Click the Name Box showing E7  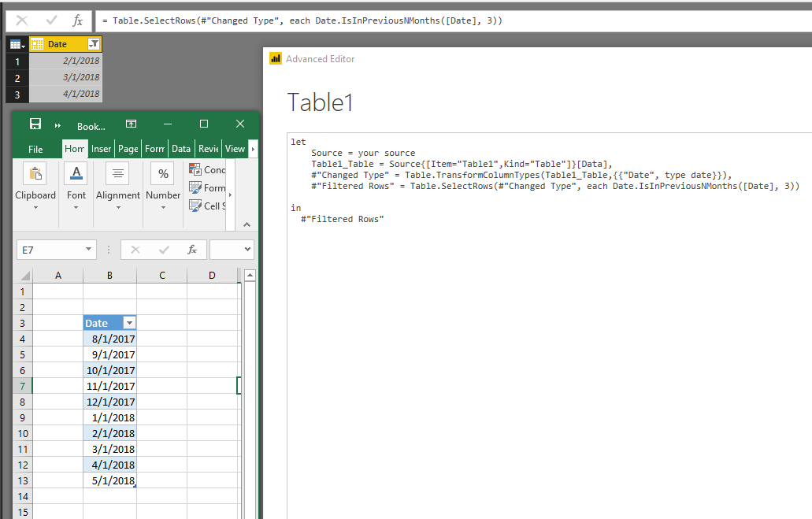[x=50, y=250]
